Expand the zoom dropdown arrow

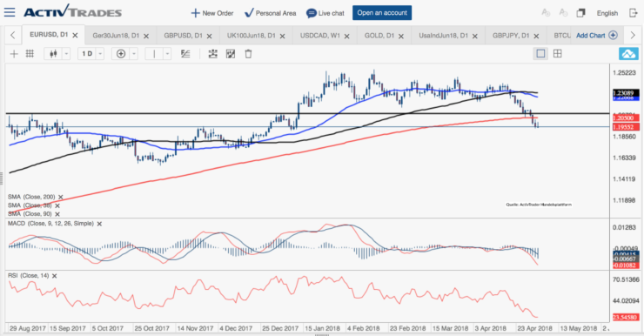coord(134,54)
